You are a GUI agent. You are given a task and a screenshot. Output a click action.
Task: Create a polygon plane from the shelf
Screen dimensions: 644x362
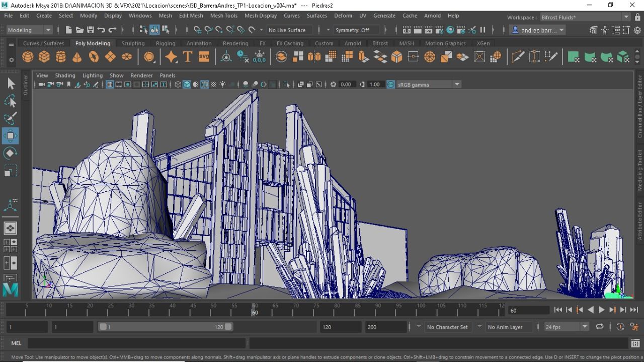click(x=110, y=56)
